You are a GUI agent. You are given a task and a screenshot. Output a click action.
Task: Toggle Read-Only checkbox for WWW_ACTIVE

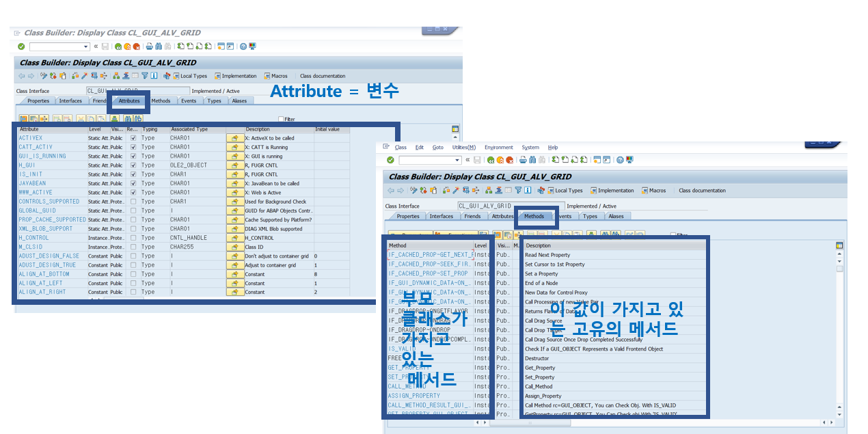133,192
